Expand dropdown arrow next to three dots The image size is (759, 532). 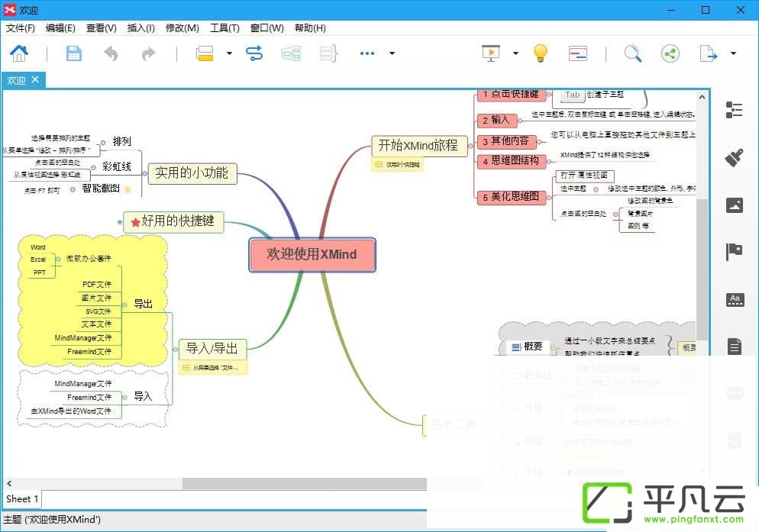tap(392, 53)
